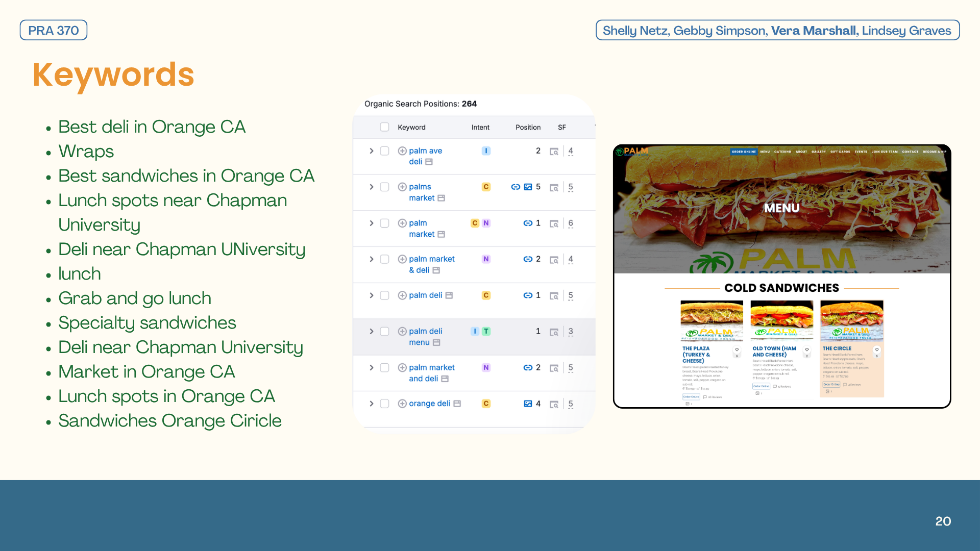View the SERP snapshot icon for 'palm ave deli'
Image resolution: width=980 pixels, height=551 pixels.
[554, 152]
